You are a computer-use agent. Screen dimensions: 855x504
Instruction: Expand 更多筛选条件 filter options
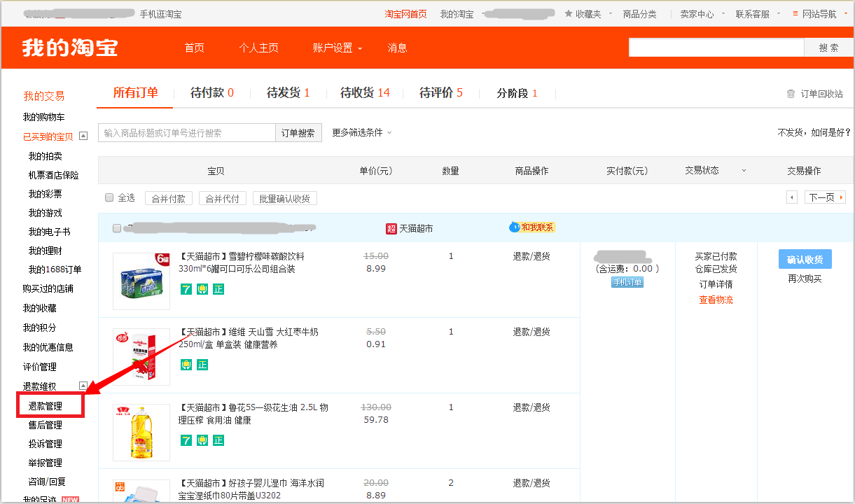coord(362,132)
